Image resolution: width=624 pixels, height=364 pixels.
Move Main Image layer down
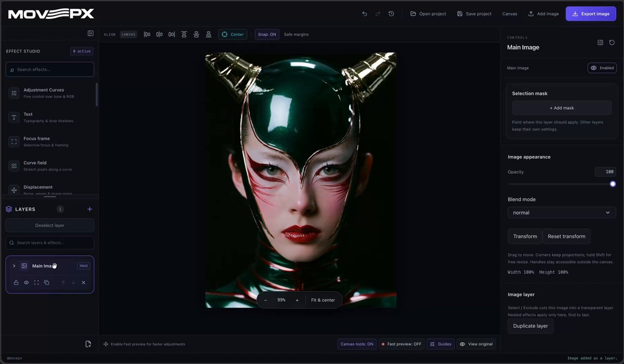73,282
